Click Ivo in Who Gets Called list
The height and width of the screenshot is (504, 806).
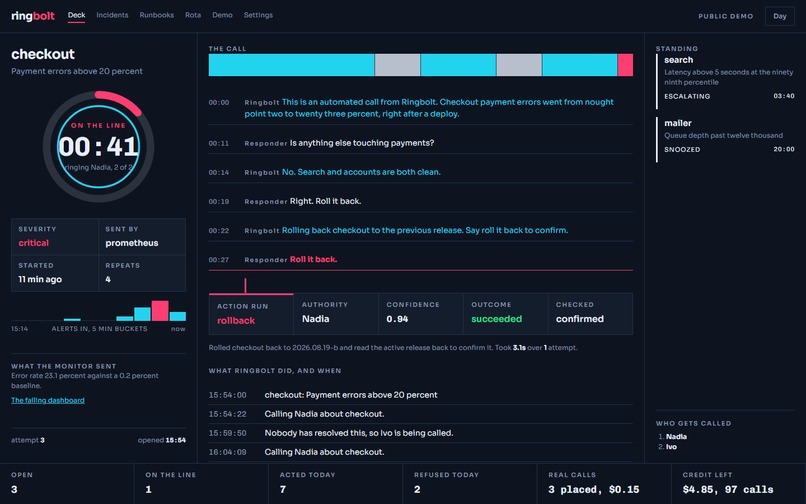click(671, 447)
